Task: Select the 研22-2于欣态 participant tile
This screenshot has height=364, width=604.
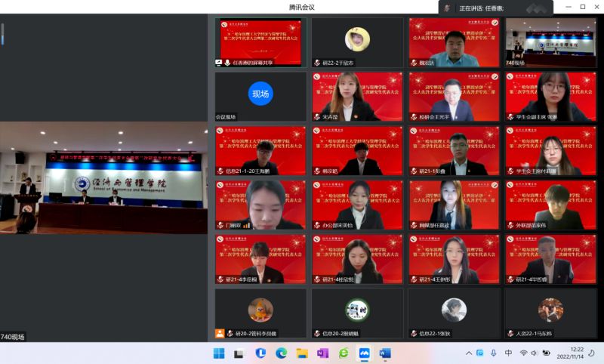Action: click(x=357, y=42)
